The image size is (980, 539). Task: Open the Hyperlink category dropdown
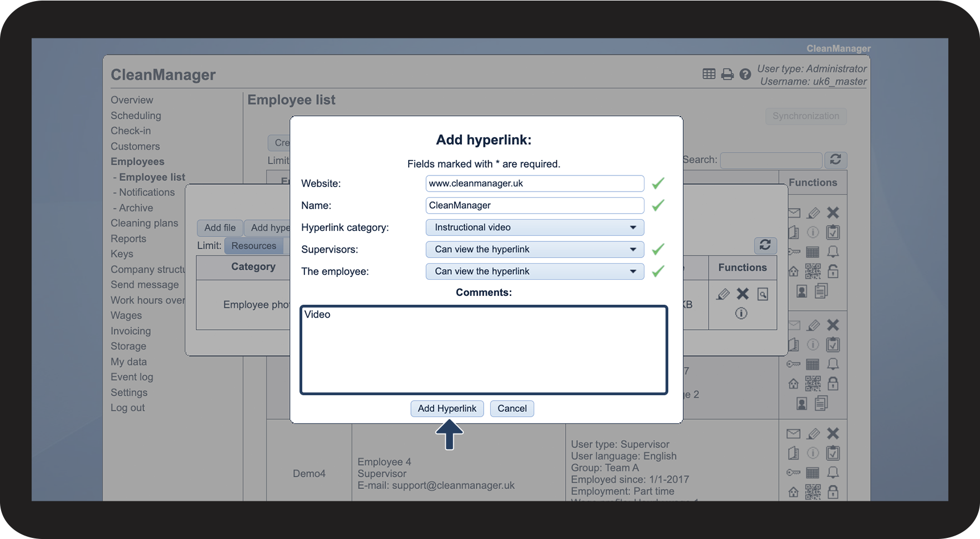535,228
